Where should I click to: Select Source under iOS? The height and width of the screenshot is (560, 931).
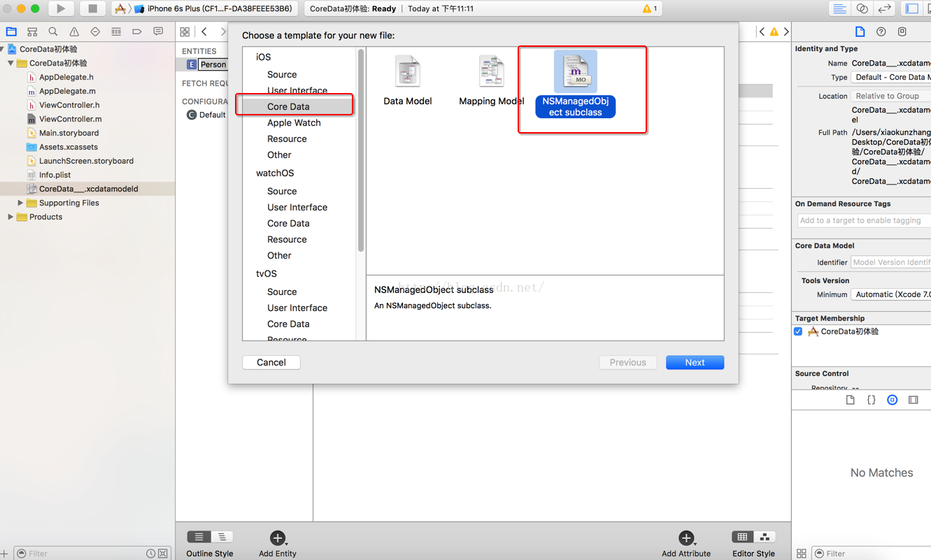[282, 74]
